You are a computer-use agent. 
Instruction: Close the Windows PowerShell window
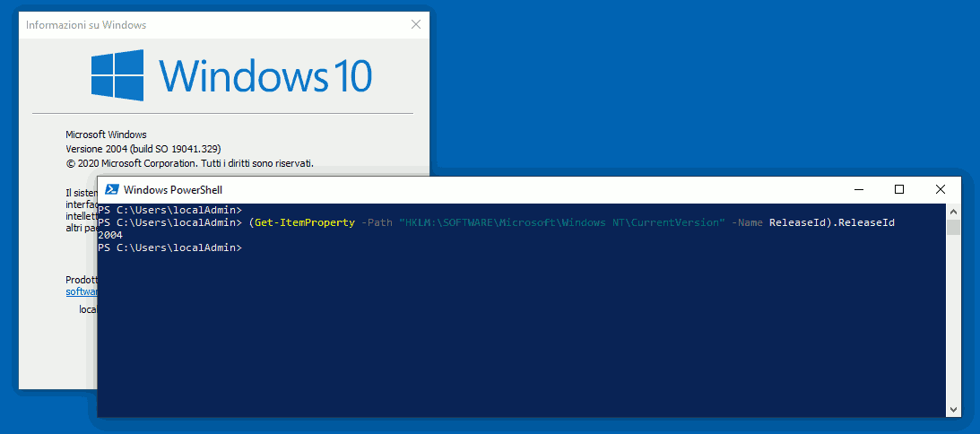[940, 189]
